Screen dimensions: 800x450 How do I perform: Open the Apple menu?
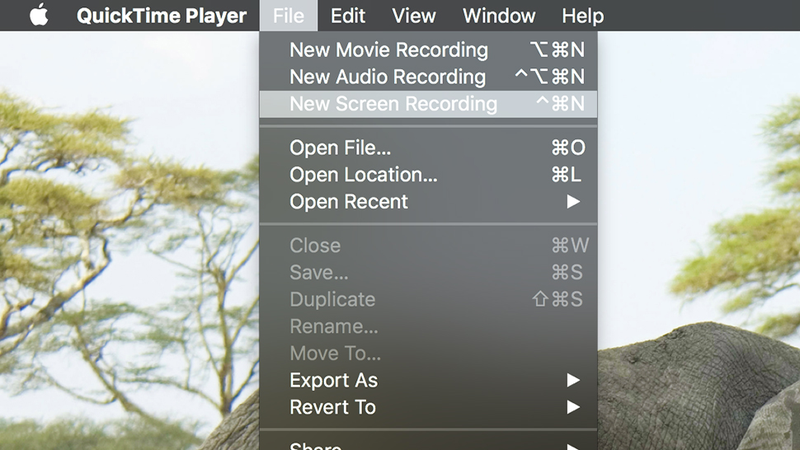pos(39,15)
